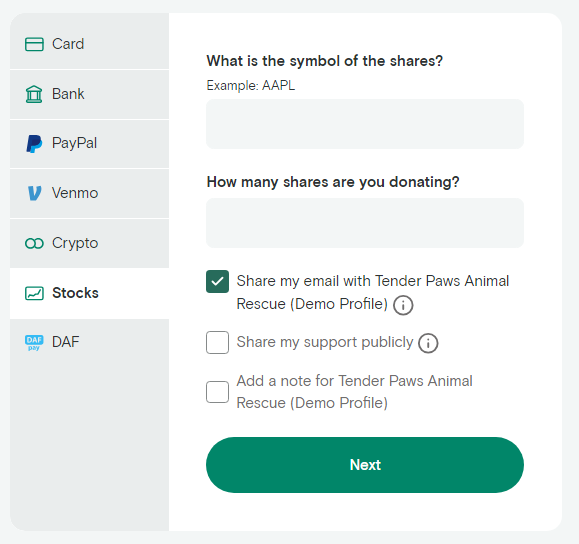Check Add a note for Tender Paws

[217, 391]
